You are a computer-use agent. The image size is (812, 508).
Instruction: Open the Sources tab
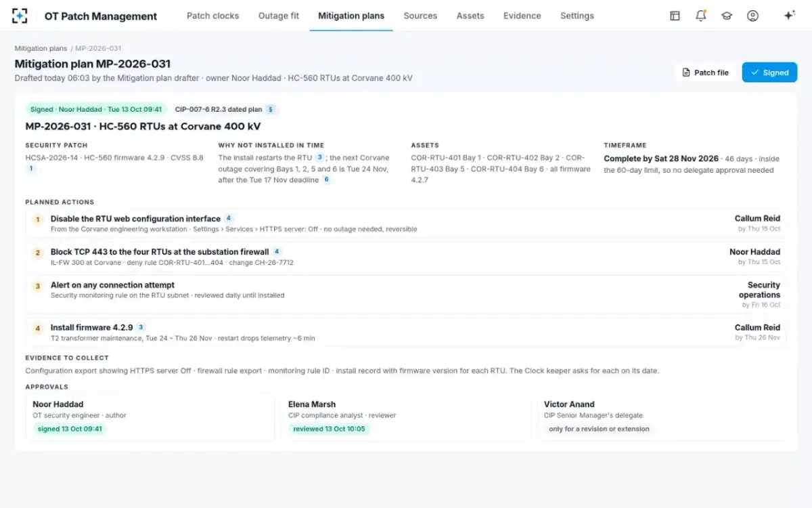point(420,16)
